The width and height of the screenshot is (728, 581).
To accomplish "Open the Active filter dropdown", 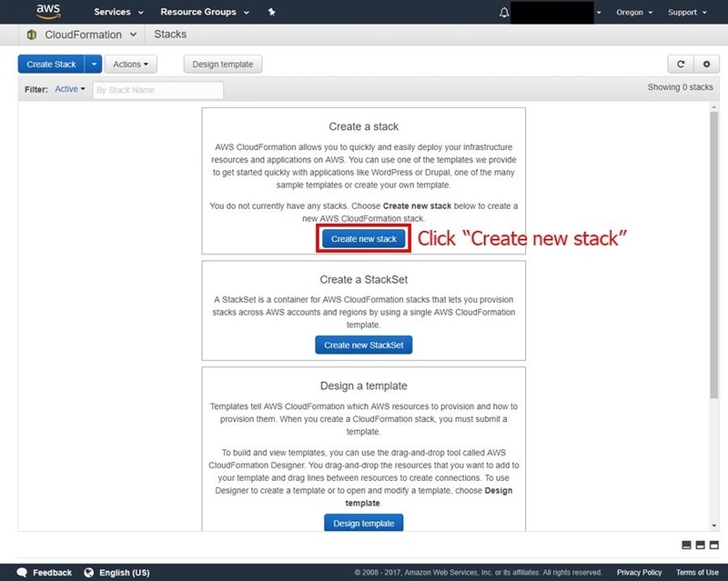I will click(x=70, y=88).
